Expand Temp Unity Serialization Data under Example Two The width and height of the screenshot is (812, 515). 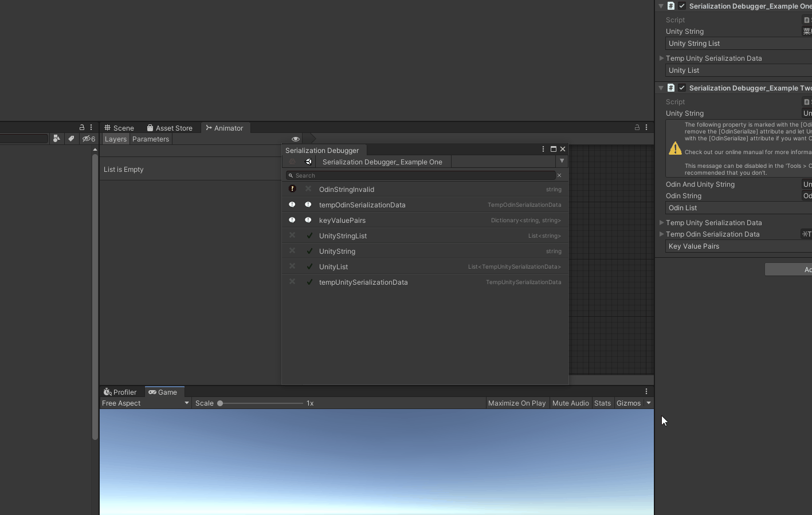[x=661, y=222]
